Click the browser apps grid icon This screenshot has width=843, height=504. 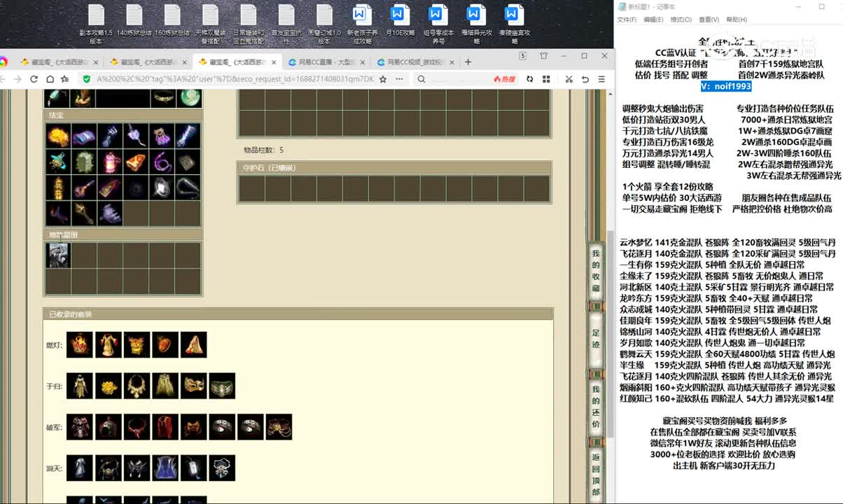(545, 79)
